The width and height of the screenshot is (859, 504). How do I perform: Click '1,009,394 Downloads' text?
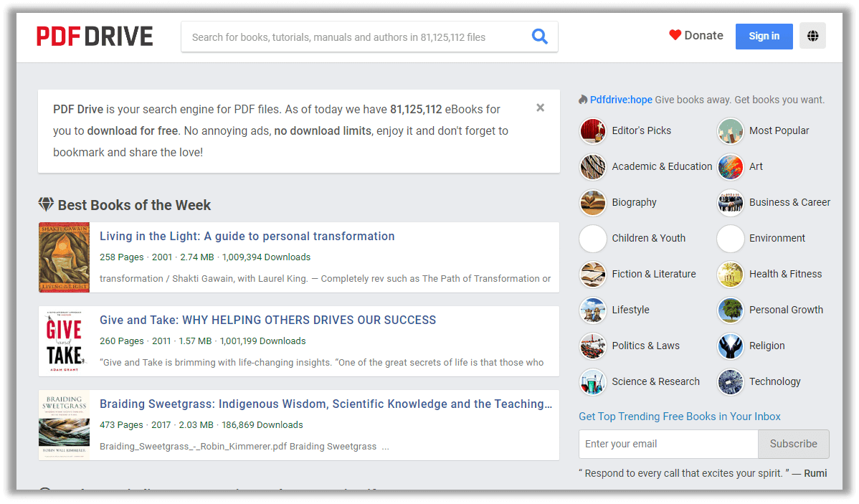(266, 257)
